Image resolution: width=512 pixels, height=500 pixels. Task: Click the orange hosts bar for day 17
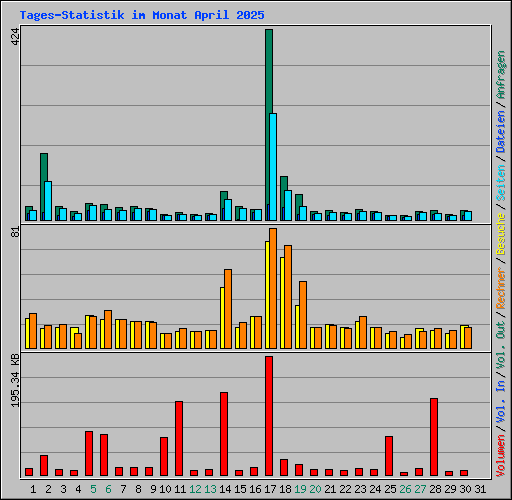[x=273, y=288]
